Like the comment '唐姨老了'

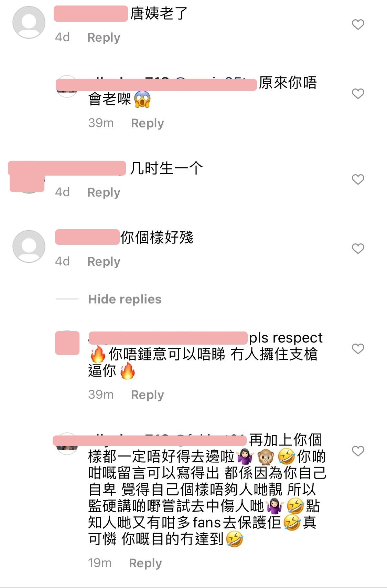pos(358,24)
